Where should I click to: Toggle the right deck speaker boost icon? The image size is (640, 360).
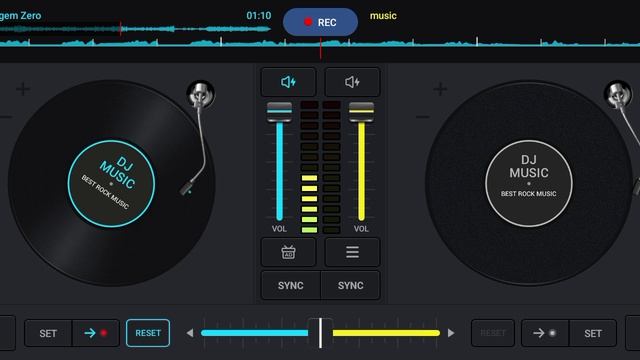[352, 82]
